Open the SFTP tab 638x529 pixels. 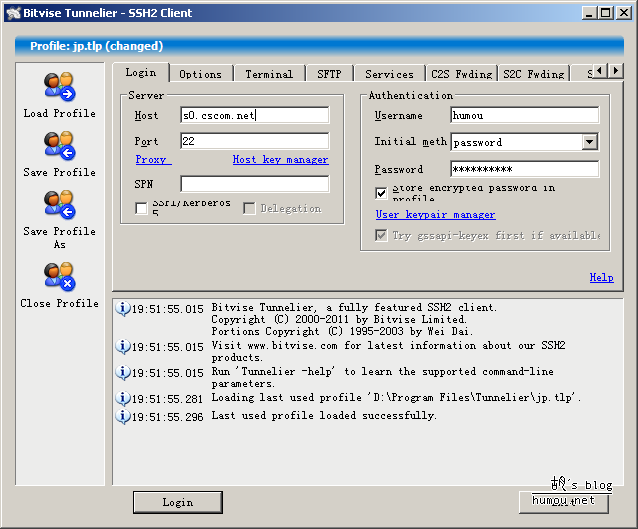329,74
